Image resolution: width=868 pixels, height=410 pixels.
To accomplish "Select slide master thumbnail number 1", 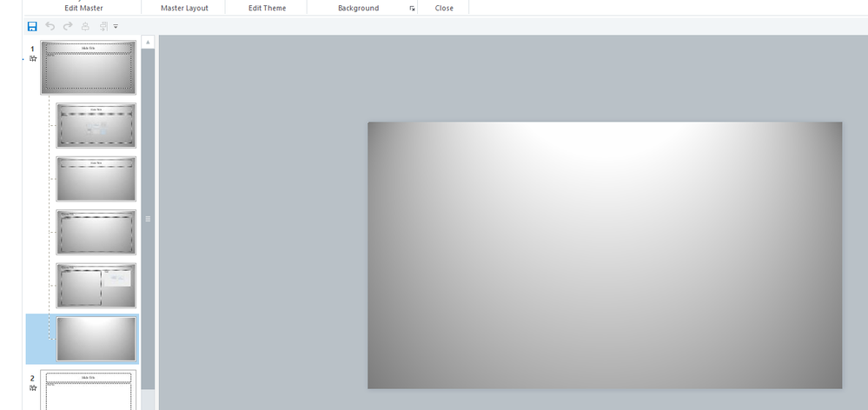I will click(x=88, y=67).
